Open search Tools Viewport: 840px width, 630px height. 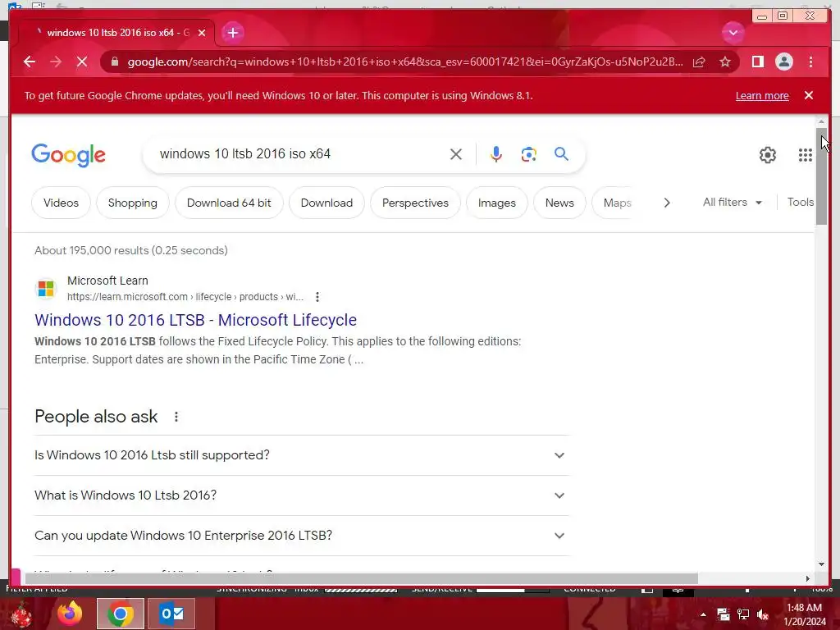801,202
